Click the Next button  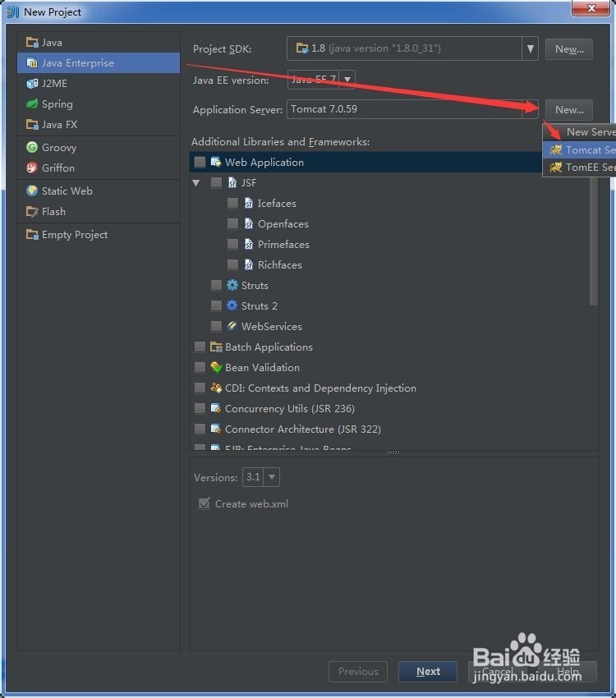pyautogui.click(x=428, y=671)
